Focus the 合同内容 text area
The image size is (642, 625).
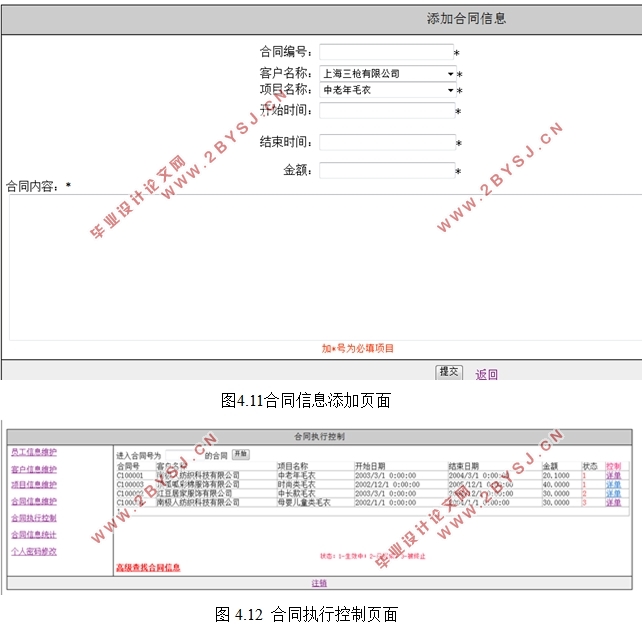326,267
